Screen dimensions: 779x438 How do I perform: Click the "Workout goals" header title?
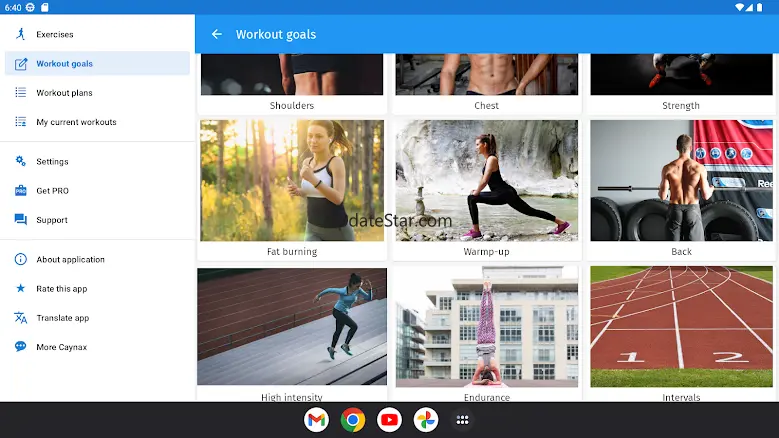point(276,34)
